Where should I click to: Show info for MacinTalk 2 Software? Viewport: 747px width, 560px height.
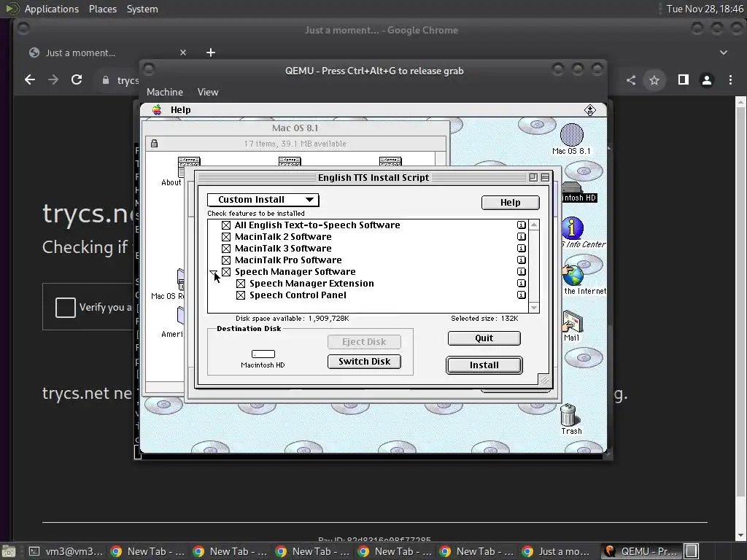click(521, 237)
